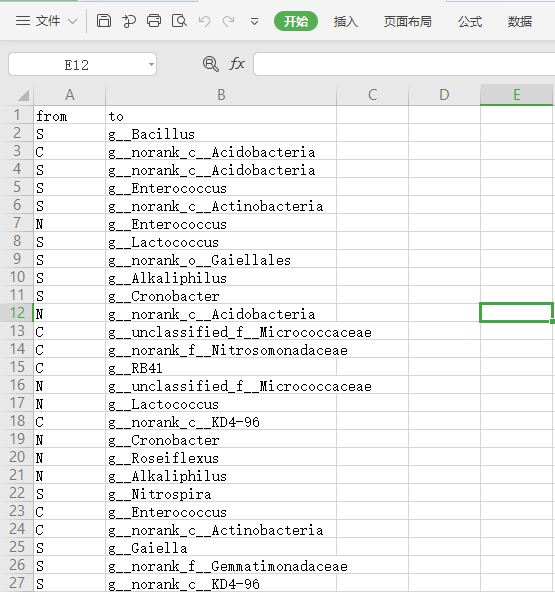
Task: Click the Select All corner triangle
Action: pyautogui.click(x=23, y=96)
